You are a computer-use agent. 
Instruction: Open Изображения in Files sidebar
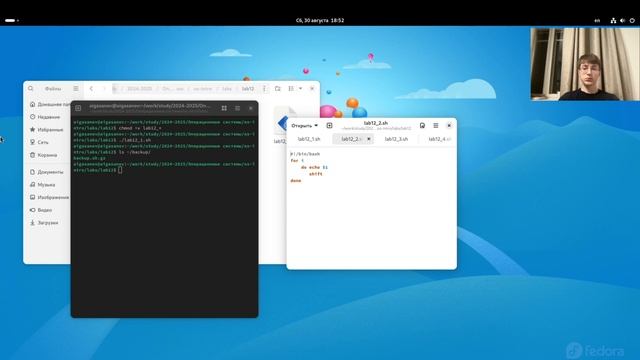tap(49, 198)
